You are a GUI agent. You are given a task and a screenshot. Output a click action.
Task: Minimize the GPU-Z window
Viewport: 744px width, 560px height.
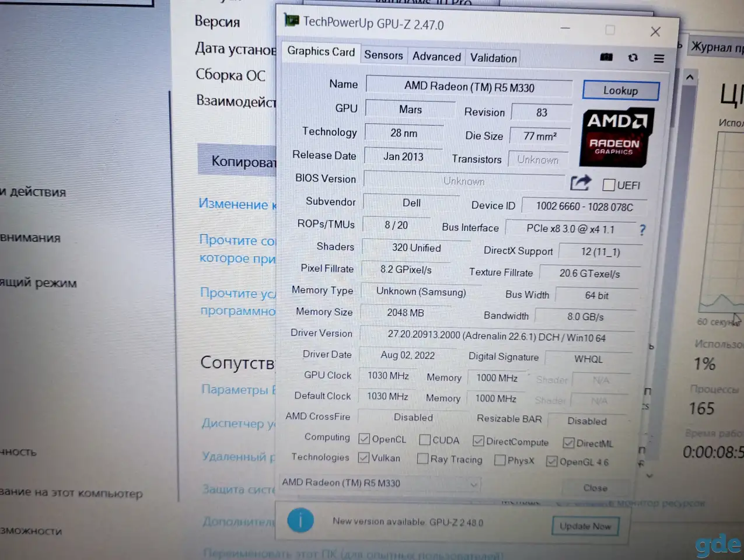(x=565, y=27)
